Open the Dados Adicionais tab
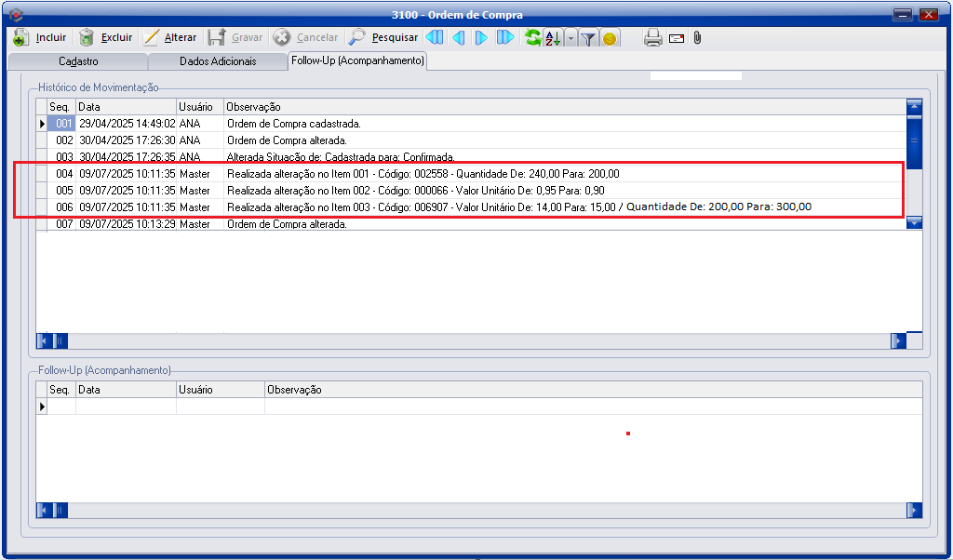Screen dimensions: 953x560 click(x=217, y=61)
